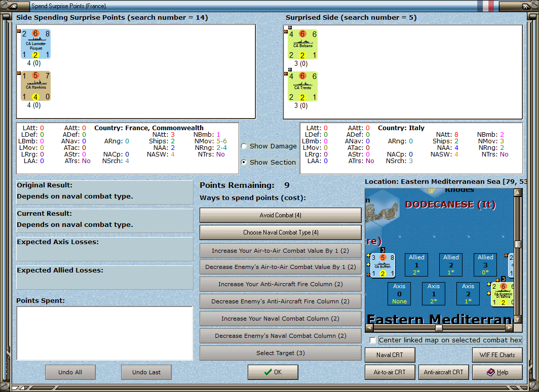
Task: Open the Naval CRT chart
Action: coord(390,355)
